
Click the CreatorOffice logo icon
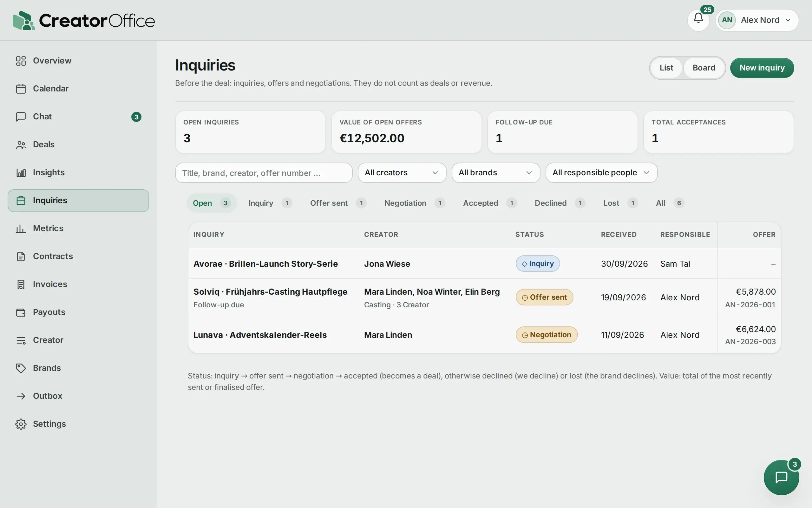(x=23, y=20)
